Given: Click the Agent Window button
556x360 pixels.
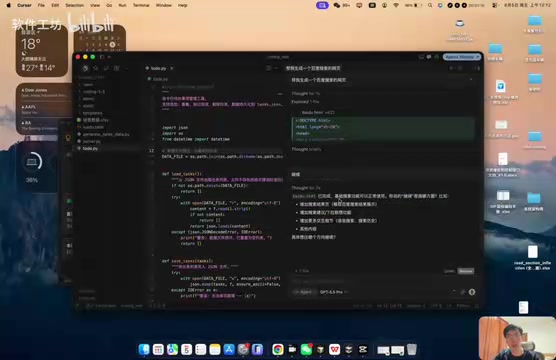Looking at the screenshot, I should [462, 57].
